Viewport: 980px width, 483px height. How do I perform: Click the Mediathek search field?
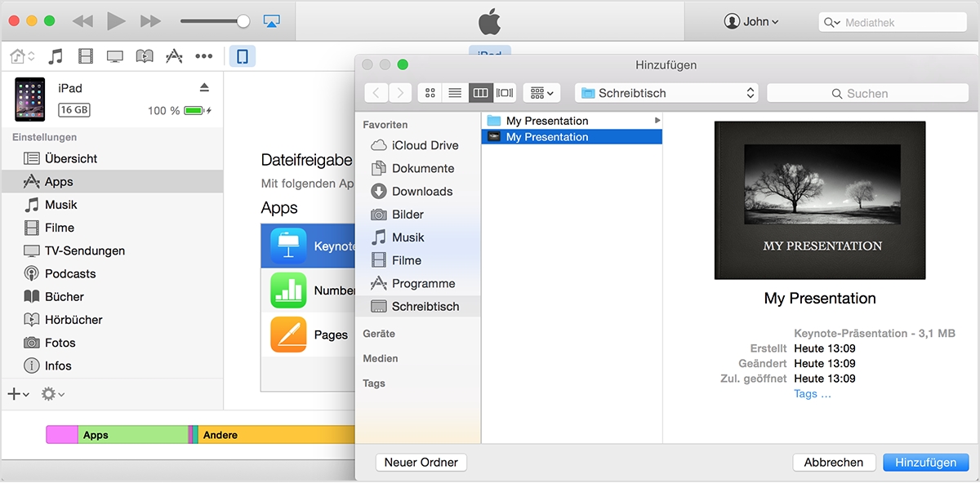click(x=892, y=23)
